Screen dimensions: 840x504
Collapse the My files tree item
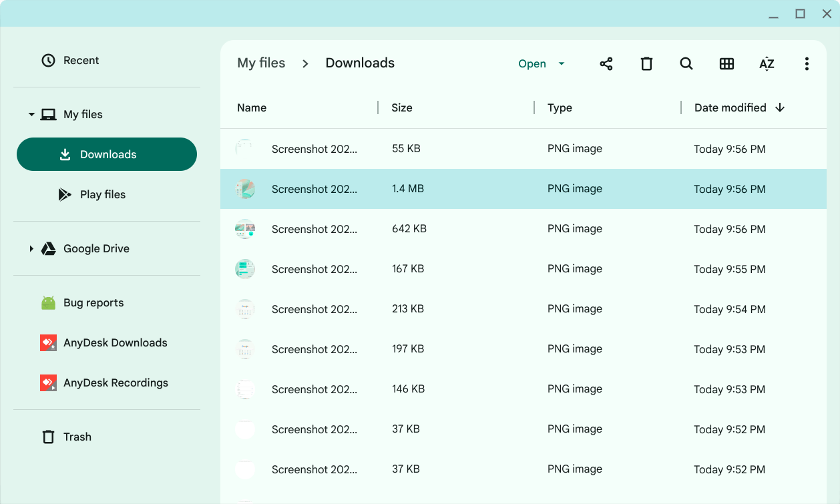pyautogui.click(x=31, y=114)
